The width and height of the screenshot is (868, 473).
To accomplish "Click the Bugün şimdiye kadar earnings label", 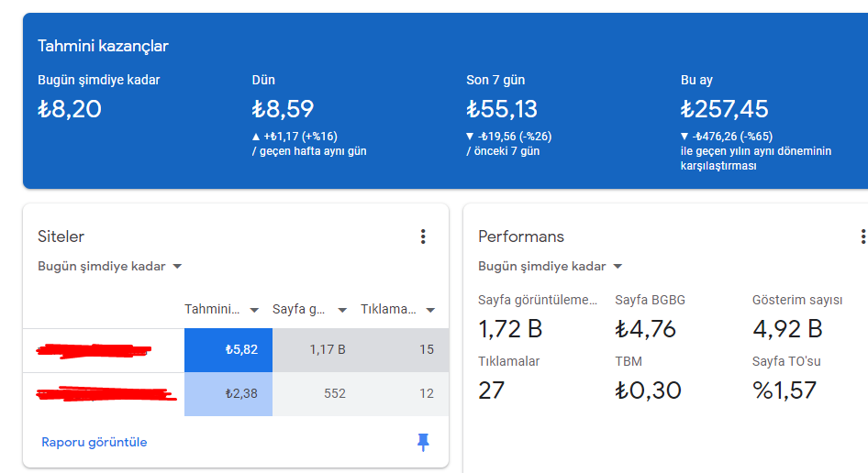I will coord(98,81).
